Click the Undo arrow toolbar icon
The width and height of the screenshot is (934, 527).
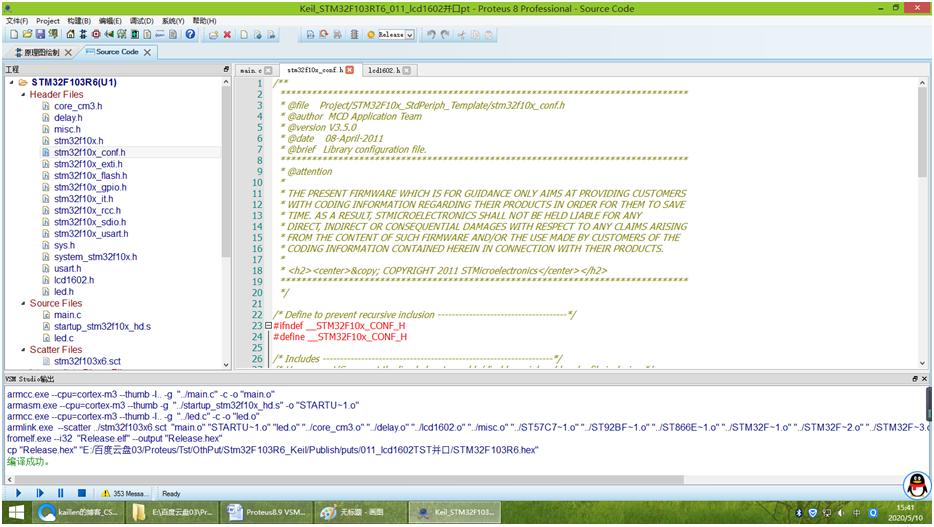431,35
